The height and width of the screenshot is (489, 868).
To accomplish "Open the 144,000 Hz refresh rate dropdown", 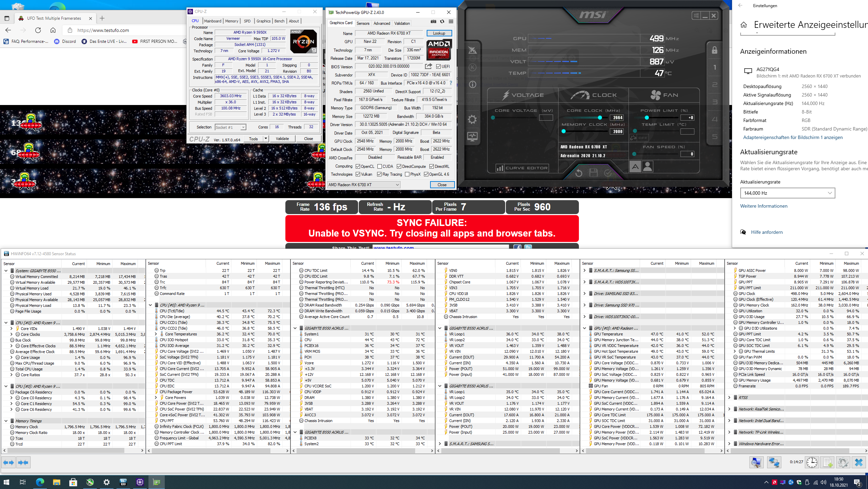I will click(x=787, y=193).
